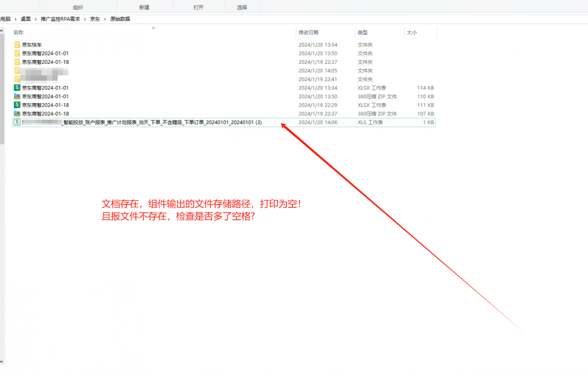Click the XLS 工作表 type cell
This screenshot has height=374, width=588.
point(370,122)
